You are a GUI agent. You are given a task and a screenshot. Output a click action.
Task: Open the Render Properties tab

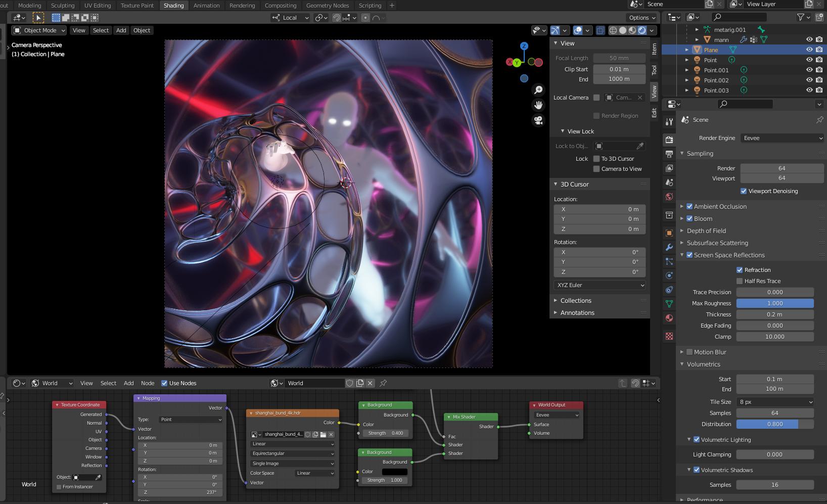[x=669, y=140]
